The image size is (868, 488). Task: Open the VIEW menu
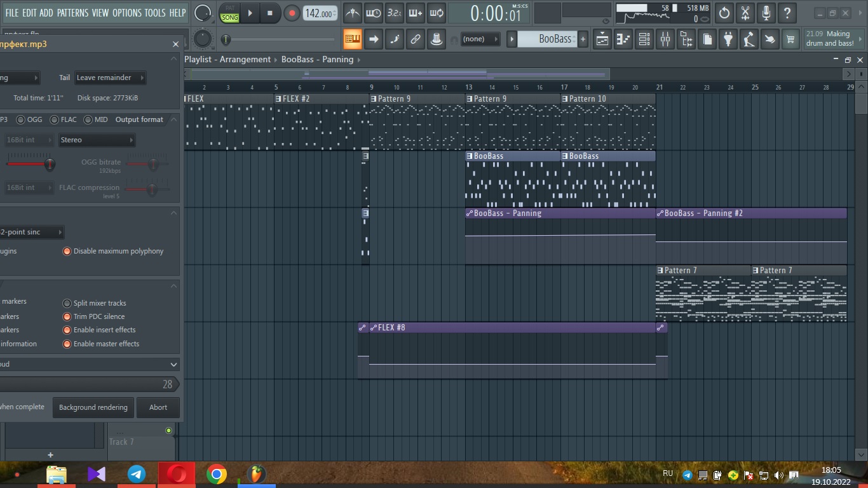(100, 13)
